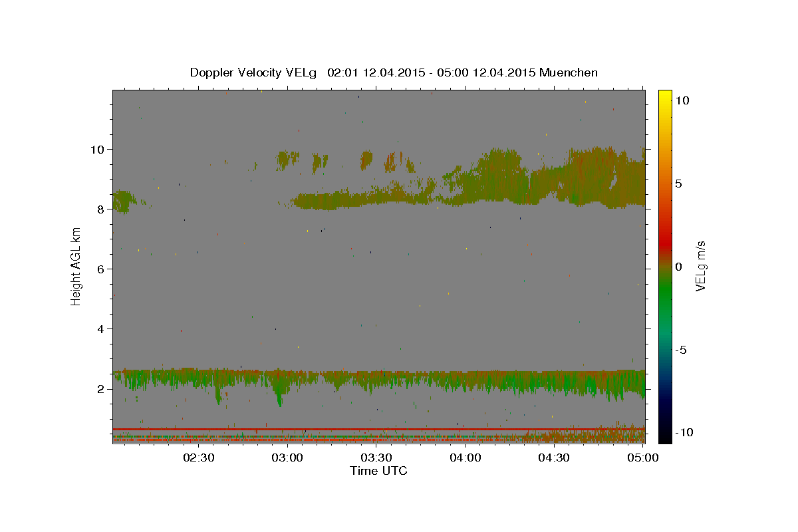Click the cloud patch at 8.5 km, left edge
The height and width of the screenshot is (532, 798).
124,201
